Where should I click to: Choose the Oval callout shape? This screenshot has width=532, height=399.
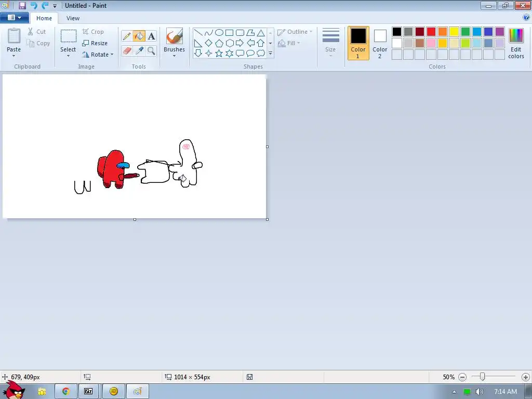tap(250, 54)
